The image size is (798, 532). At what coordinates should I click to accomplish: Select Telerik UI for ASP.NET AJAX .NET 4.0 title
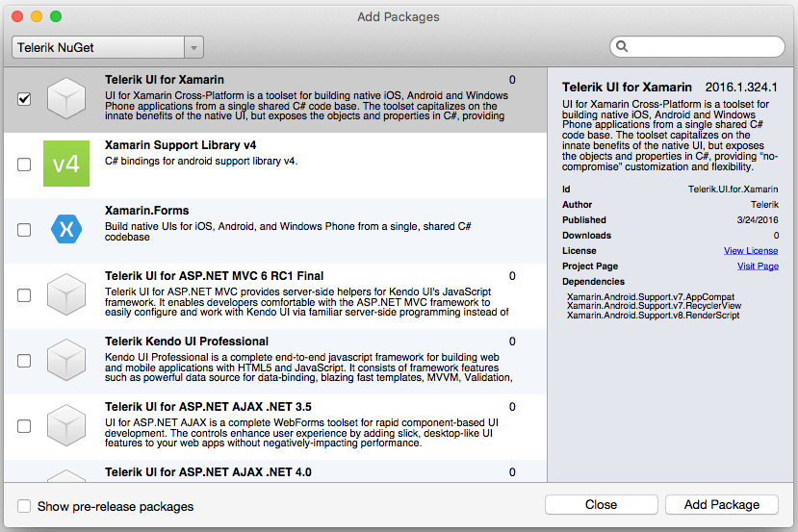click(x=208, y=472)
